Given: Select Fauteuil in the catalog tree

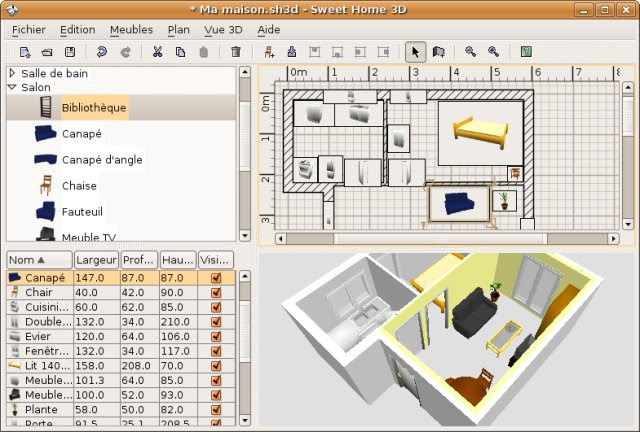Looking at the screenshot, I should pyautogui.click(x=82, y=212).
